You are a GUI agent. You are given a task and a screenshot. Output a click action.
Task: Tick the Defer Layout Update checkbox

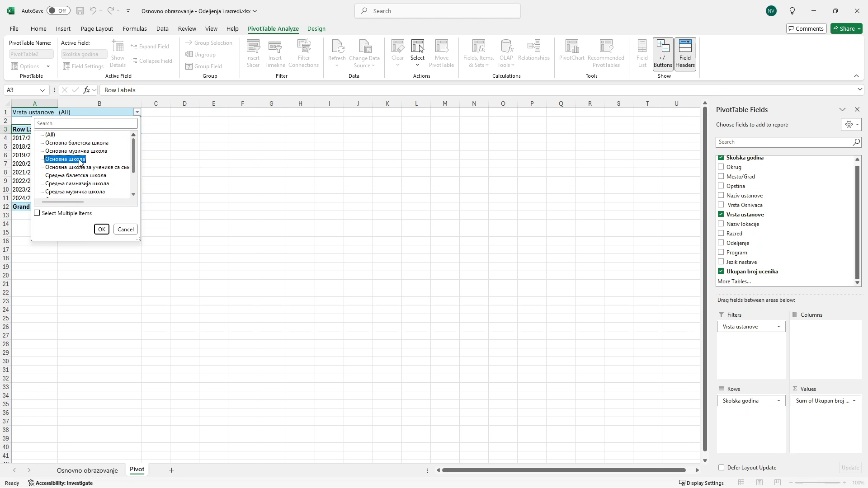point(721,468)
